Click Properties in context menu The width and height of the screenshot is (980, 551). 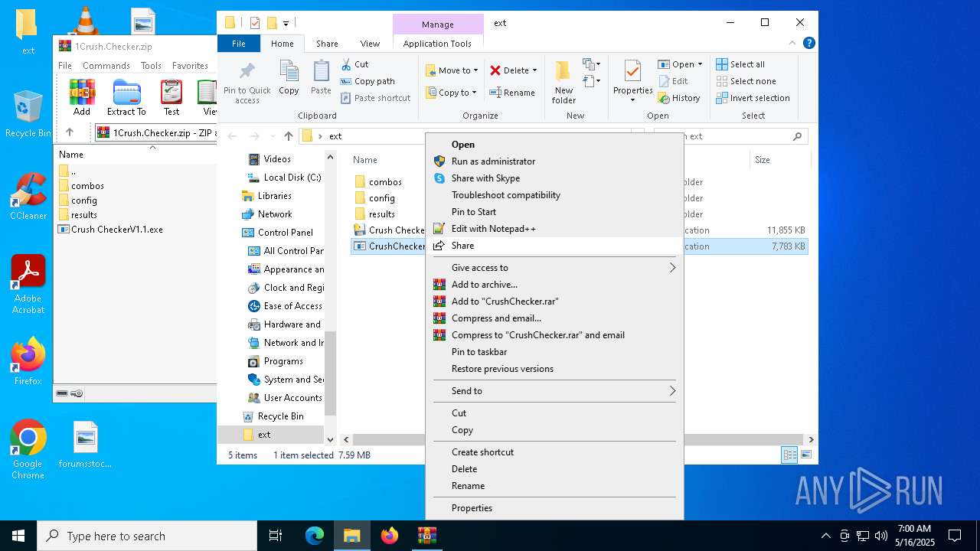[554, 508]
